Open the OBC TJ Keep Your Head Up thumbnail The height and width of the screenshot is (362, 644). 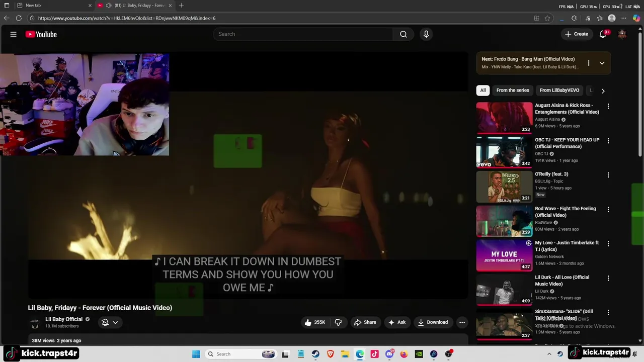(504, 152)
